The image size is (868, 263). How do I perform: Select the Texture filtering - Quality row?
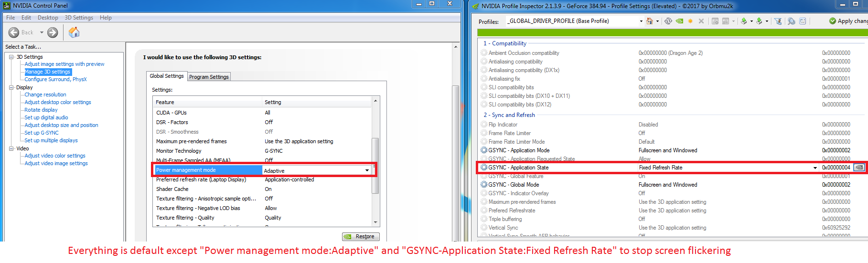262,218
